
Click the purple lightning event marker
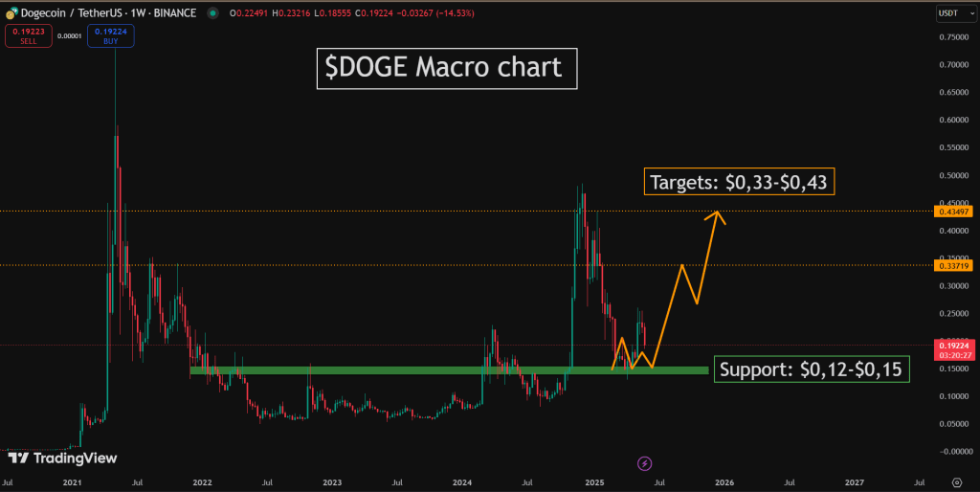[x=644, y=463]
